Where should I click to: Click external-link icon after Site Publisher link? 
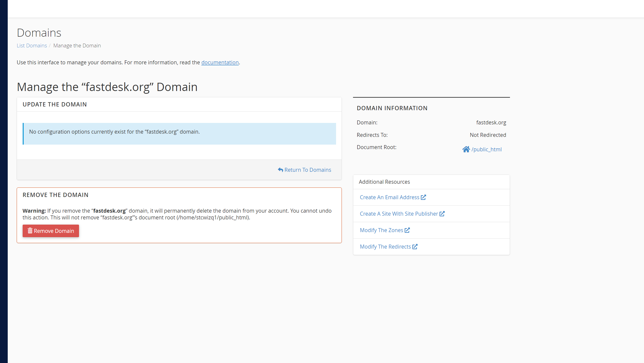(442, 214)
